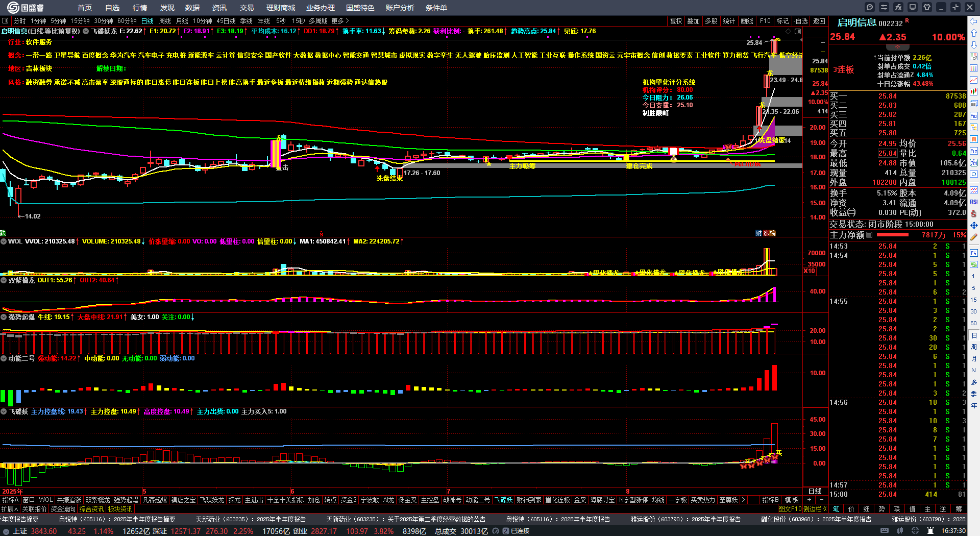Screen dimensions: 980x536
Task: Open the 图文F10 link
Action: tap(790, 509)
